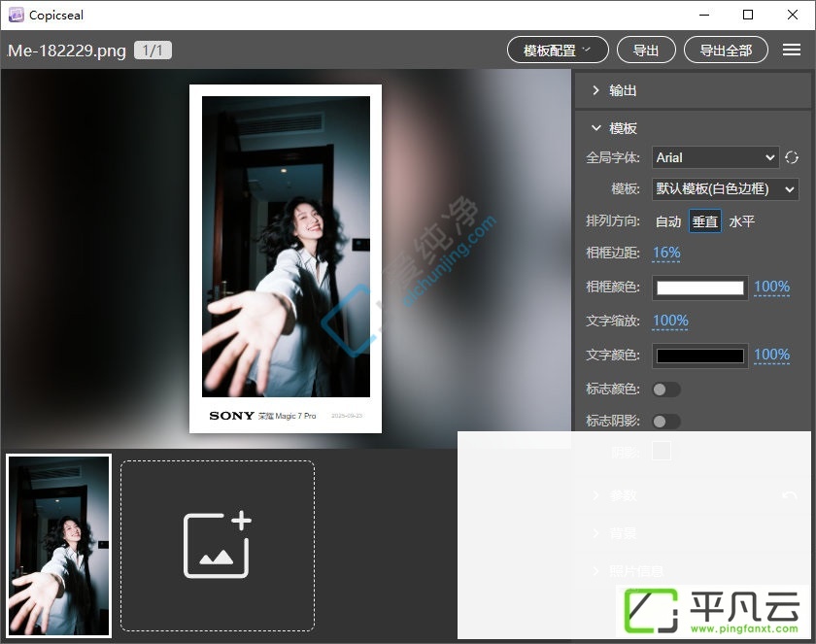The height and width of the screenshot is (644, 816).
Task: Select 水平 arrangement direction
Action: pyautogui.click(x=742, y=221)
